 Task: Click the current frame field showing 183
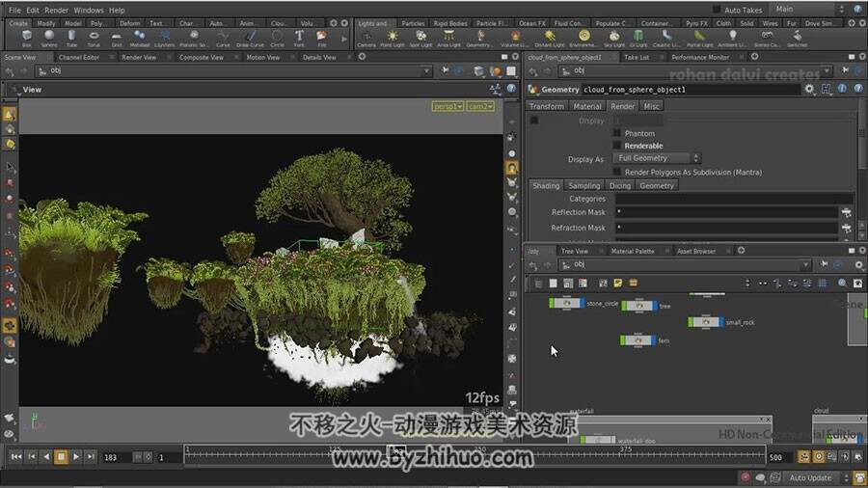pos(115,457)
